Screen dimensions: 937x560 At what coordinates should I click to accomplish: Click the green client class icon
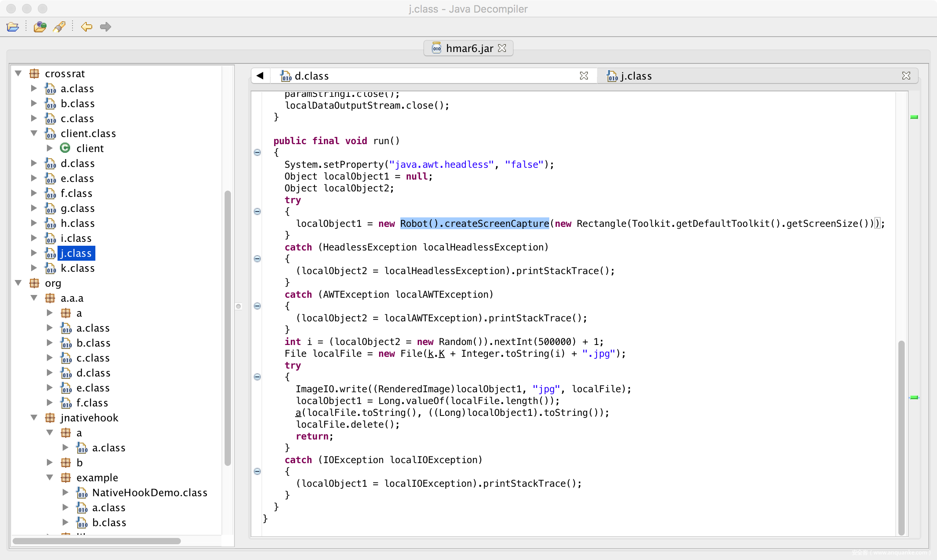pyautogui.click(x=65, y=148)
